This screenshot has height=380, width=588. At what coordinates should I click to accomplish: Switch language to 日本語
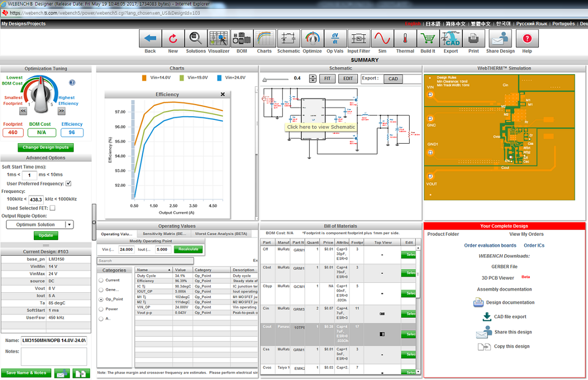(433, 24)
